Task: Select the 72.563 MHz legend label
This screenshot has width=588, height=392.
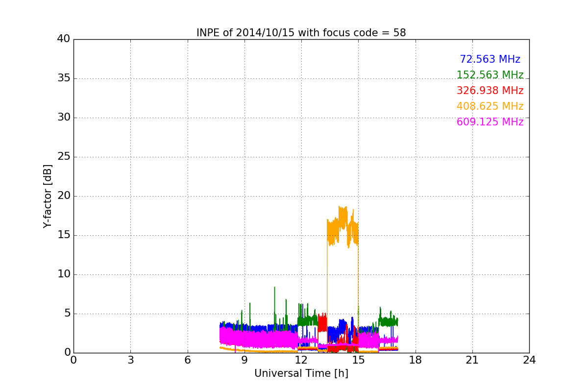Action: click(x=490, y=59)
